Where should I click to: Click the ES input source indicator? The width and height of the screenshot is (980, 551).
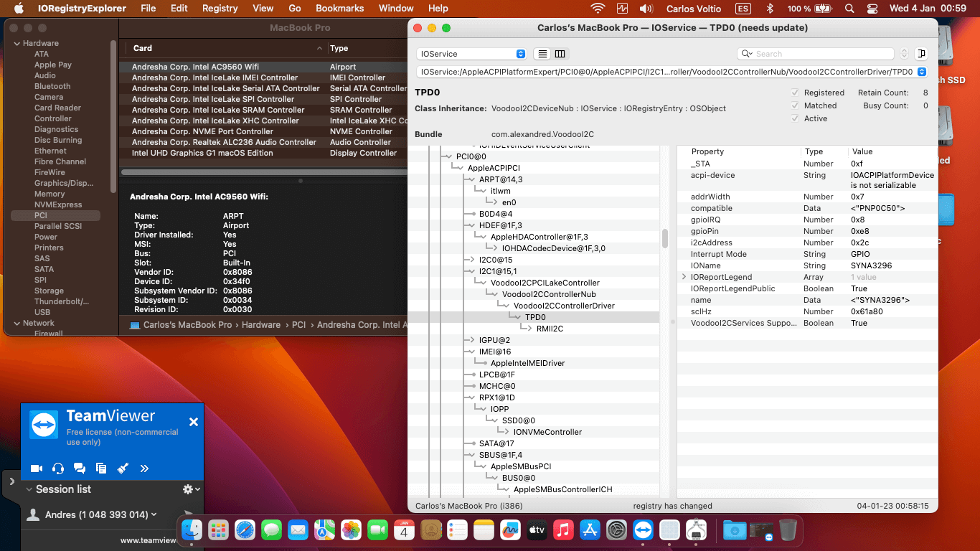pyautogui.click(x=743, y=9)
